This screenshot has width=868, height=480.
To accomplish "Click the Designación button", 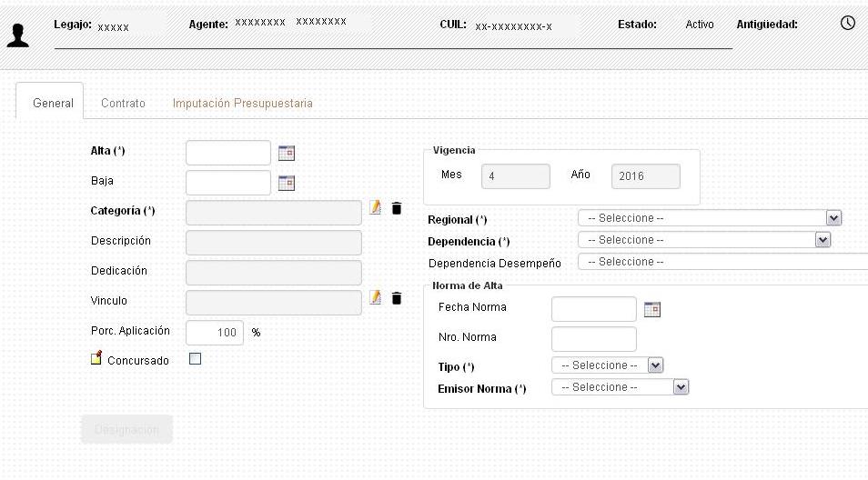I will 126,429.
